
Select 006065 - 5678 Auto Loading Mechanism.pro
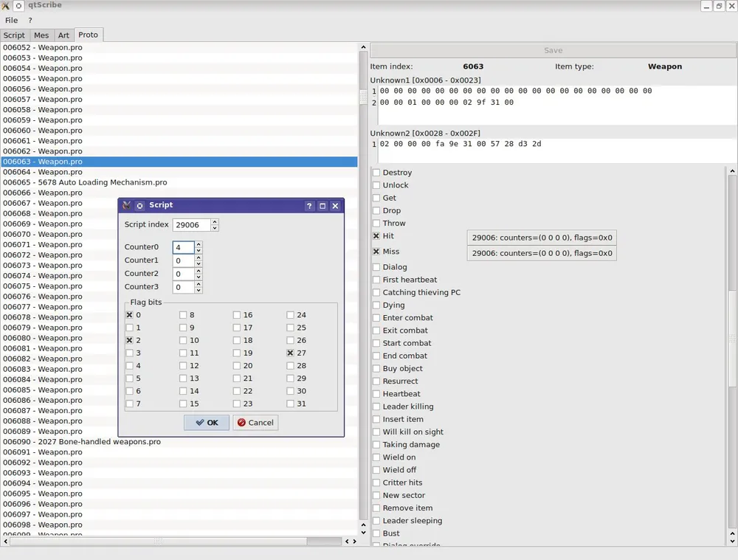click(85, 182)
